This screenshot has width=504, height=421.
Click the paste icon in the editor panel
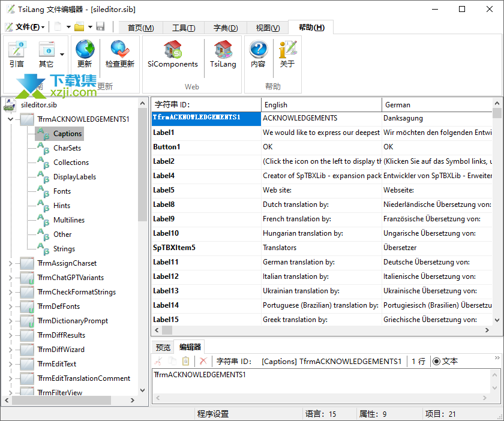[x=186, y=360]
